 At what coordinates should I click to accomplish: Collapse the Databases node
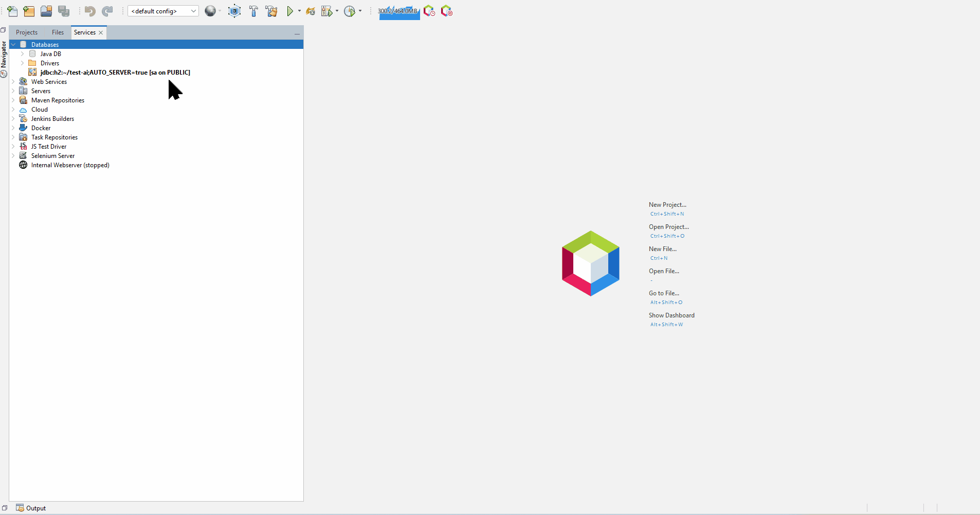click(x=13, y=45)
